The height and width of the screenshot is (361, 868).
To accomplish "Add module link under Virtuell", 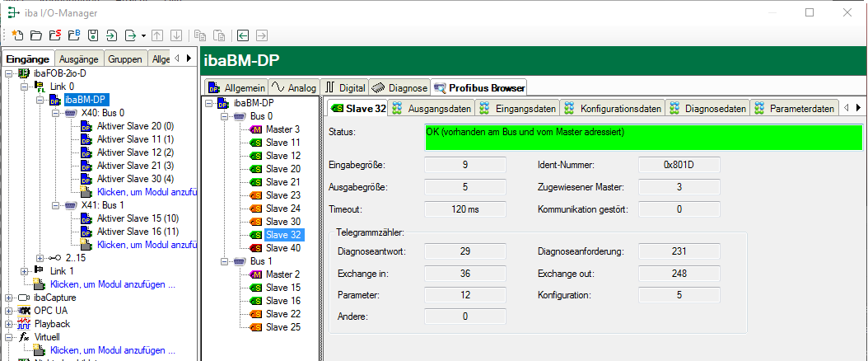I will (x=113, y=350).
